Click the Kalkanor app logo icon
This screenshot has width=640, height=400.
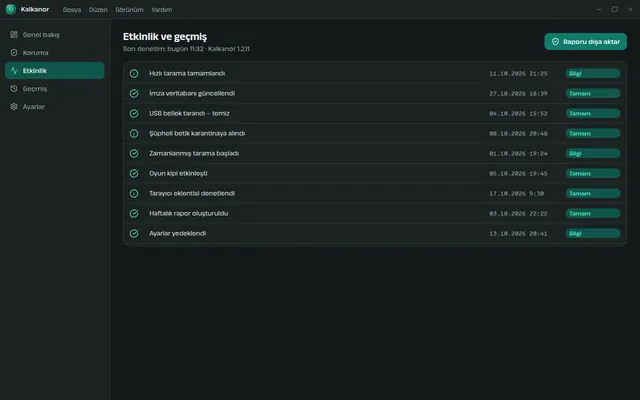point(11,9)
